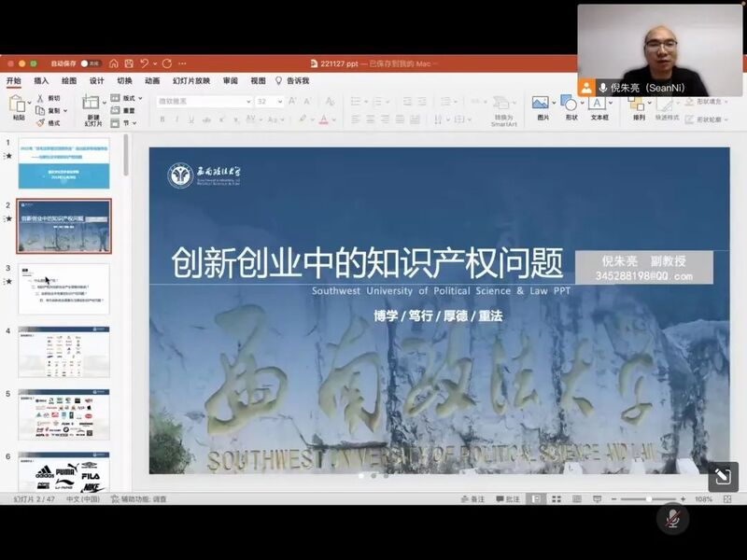The height and width of the screenshot is (560, 747).
Task: Click the 倪朱亮 副教授 text box on the slide
Action: pyautogui.click(x=644, y=268)
